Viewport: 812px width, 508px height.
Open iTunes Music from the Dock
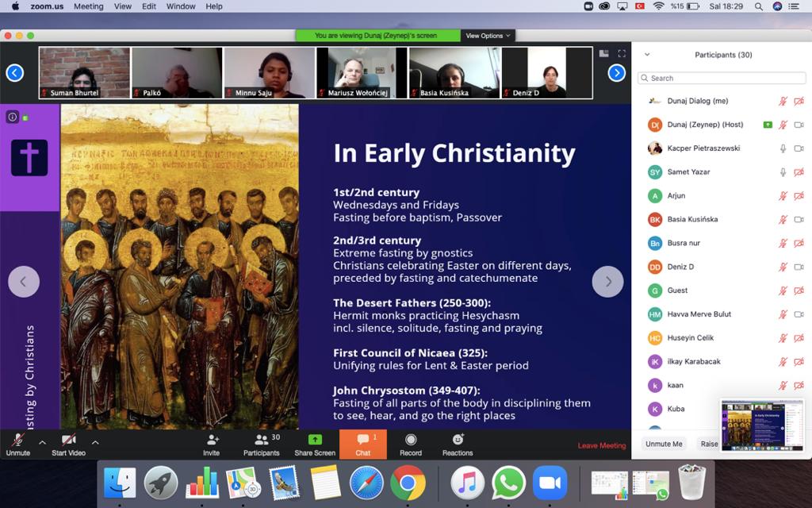pos(468,483)
